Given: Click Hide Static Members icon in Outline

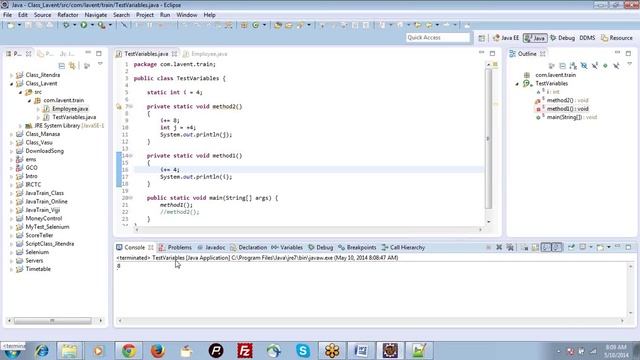Looking at the screenshot, I should click(595, 66).
